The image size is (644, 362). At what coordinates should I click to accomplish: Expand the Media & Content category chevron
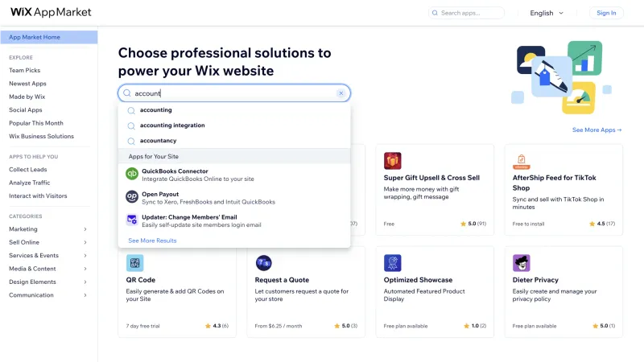pyautogui.click(x=85, y=269)
